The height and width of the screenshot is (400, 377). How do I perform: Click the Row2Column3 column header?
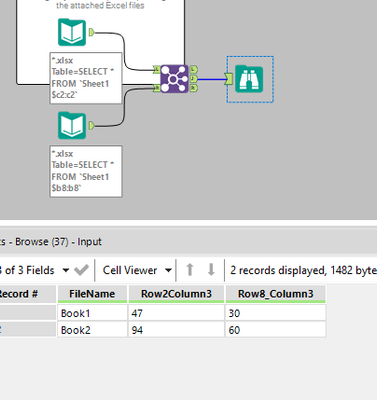tap(176, 294)
